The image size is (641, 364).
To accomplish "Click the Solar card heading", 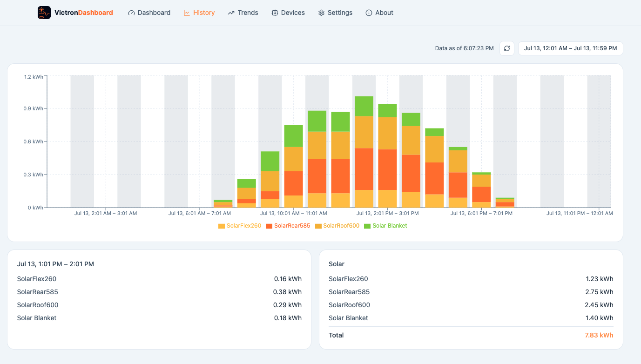I will click(x=337, y=264).
